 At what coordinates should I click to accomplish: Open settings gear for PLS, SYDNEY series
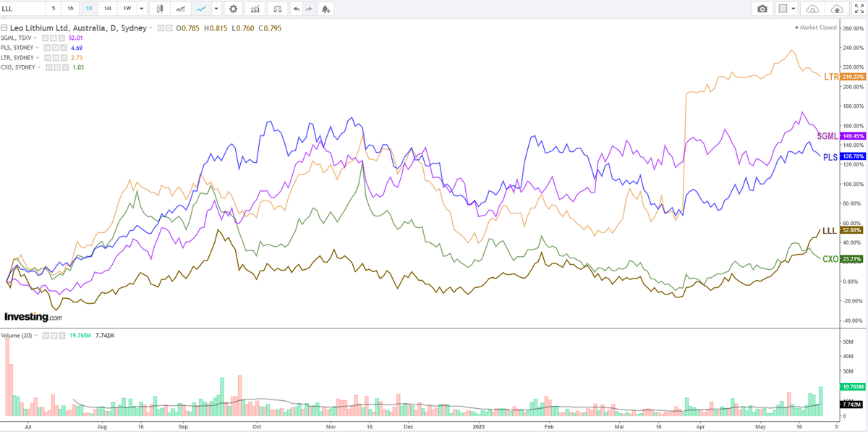[x=56, y=48]
